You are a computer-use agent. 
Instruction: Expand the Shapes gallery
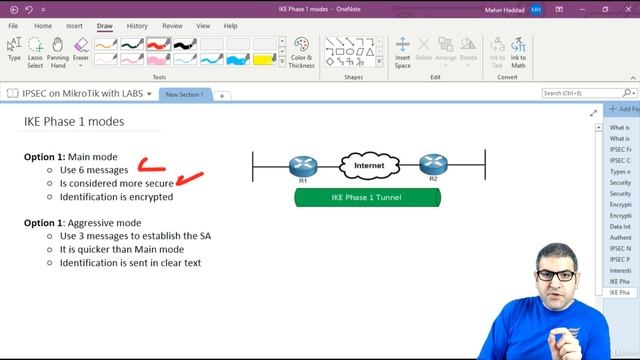pos(379,62)
